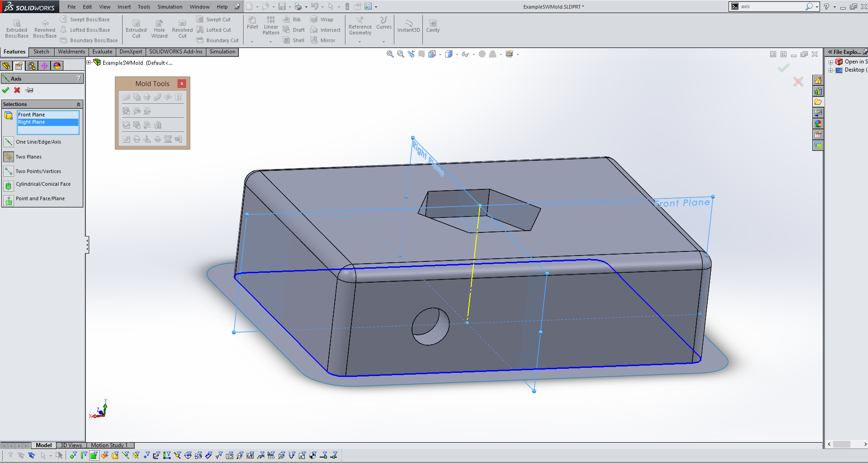
Task: Expand the ExampleSWMold tree node
Action: [x=89, y=63]
